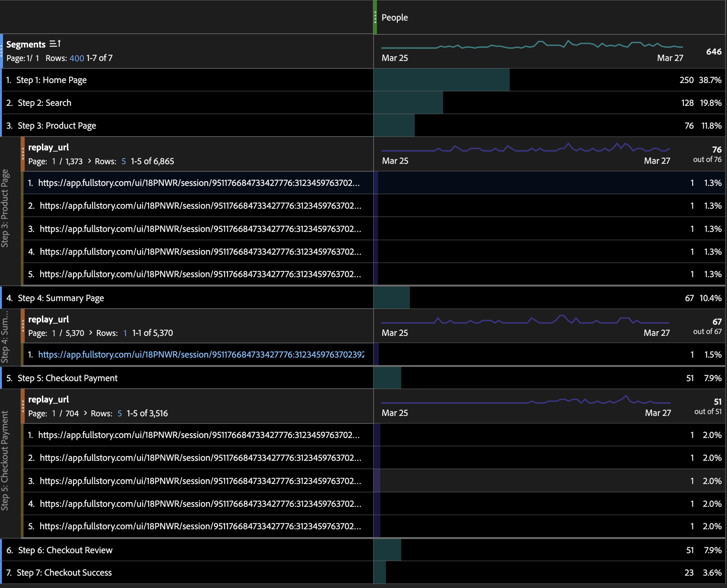The width and height of the screenshot is (727, 588).
Task: Click the Product Page replay_url sparkline
Action: click(525, 148)
